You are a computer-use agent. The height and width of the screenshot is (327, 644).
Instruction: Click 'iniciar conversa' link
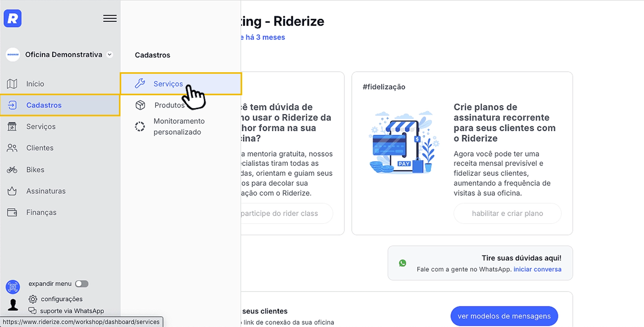537,269
